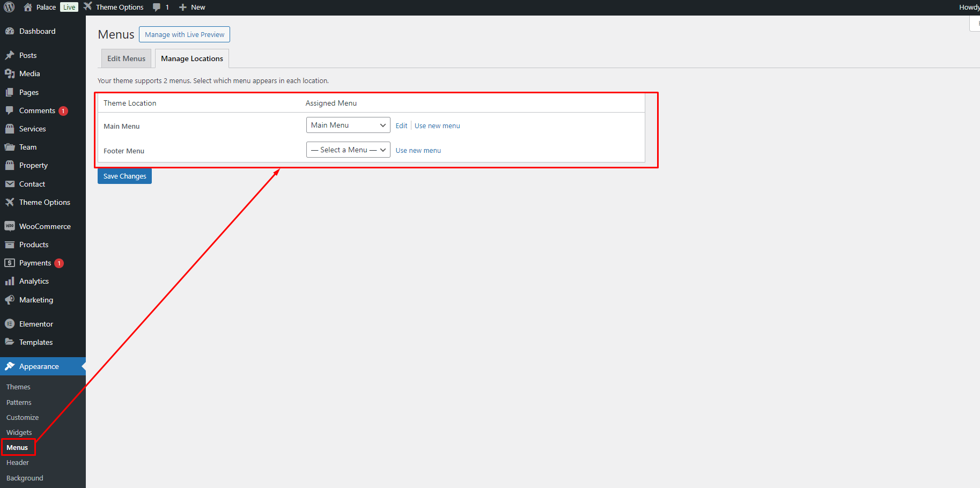
Task: Click the WordPress logo icon
Action: [9, 7]
